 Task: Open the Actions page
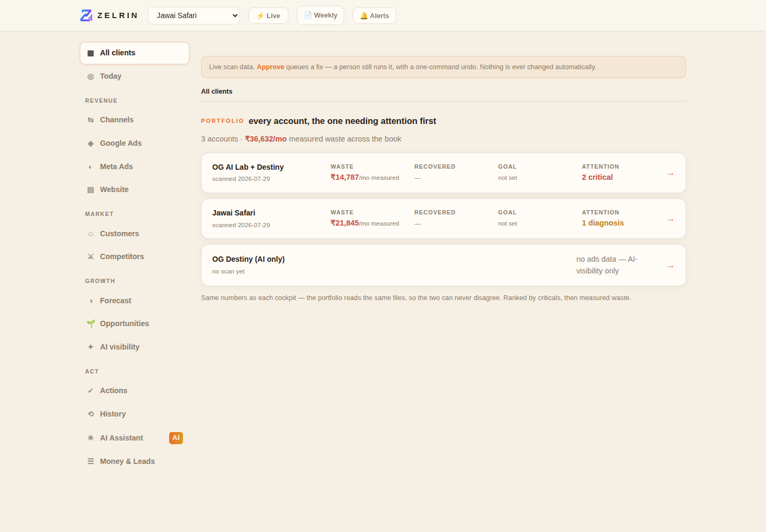(135, 390)
